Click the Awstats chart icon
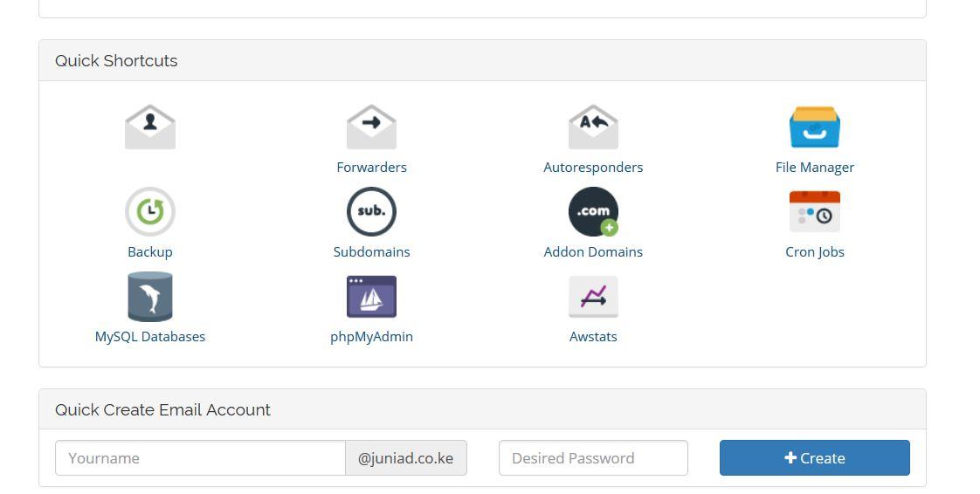980x494 pixels. pyautogui.click(x=593, y=297)
